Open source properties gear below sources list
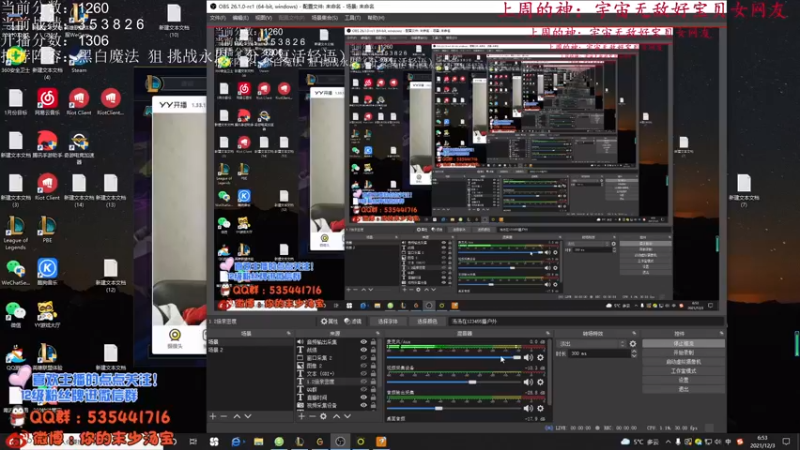Screen dimensions: 800x450 [x=323, y=416]
